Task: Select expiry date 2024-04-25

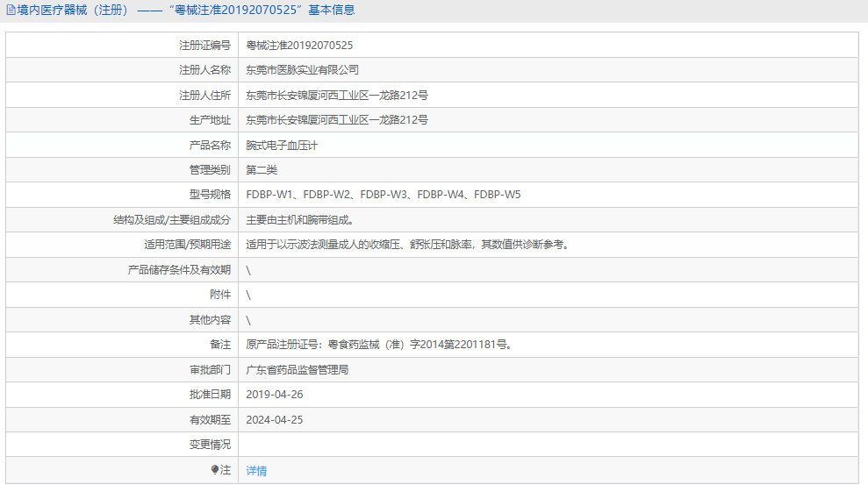Action: point(274,420)
